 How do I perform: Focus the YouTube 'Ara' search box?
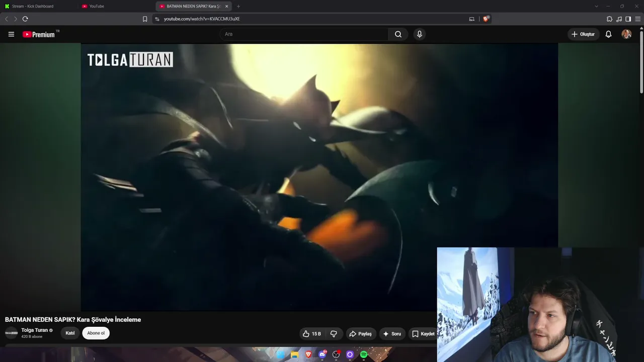click(303, 34)
